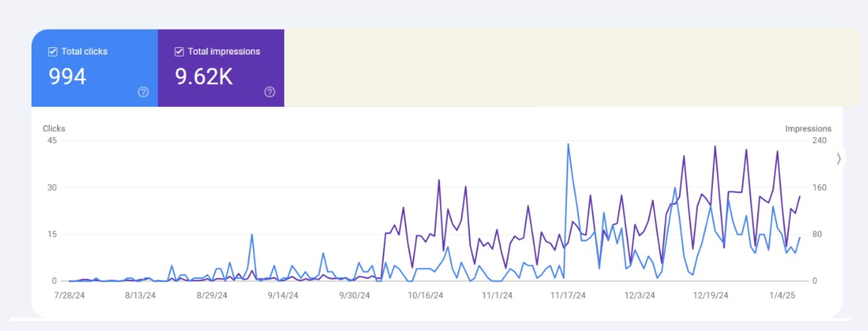The height and width of the screenshot is (331, 868).
Task: Click the Clicks axis title
Action: 54,128
